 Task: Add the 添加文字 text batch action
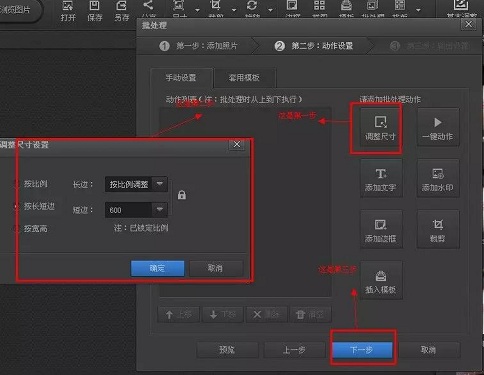381,179
